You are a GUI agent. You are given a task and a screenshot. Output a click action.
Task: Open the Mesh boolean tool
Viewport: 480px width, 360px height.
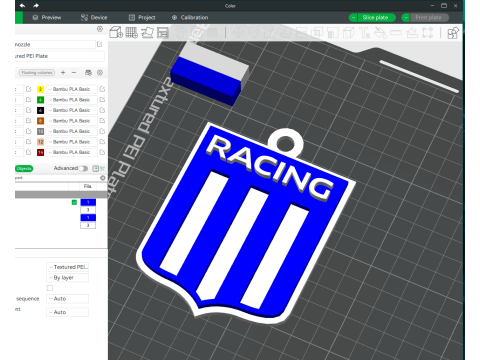(317, 32)
